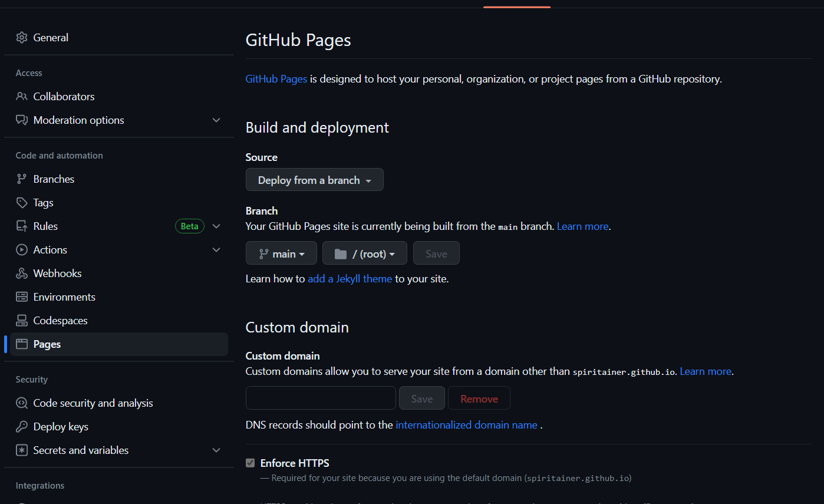Open the add a Jekyll theme link
This screenshot has height=504, width=824.
click(x=350, y=279)
